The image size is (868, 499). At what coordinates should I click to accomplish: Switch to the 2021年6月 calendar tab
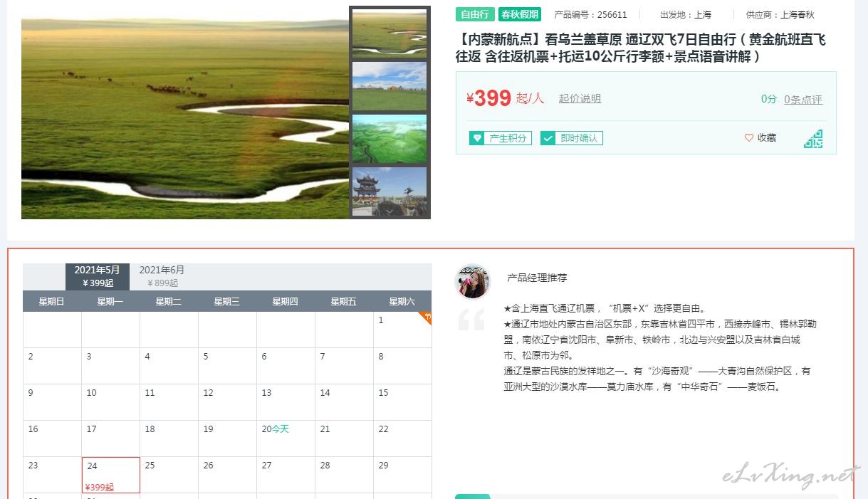pyautogui.click(x=162, y=276)
